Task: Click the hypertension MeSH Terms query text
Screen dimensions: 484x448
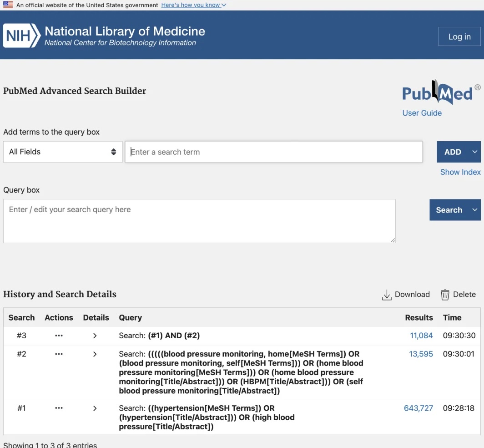Action: 207,417
